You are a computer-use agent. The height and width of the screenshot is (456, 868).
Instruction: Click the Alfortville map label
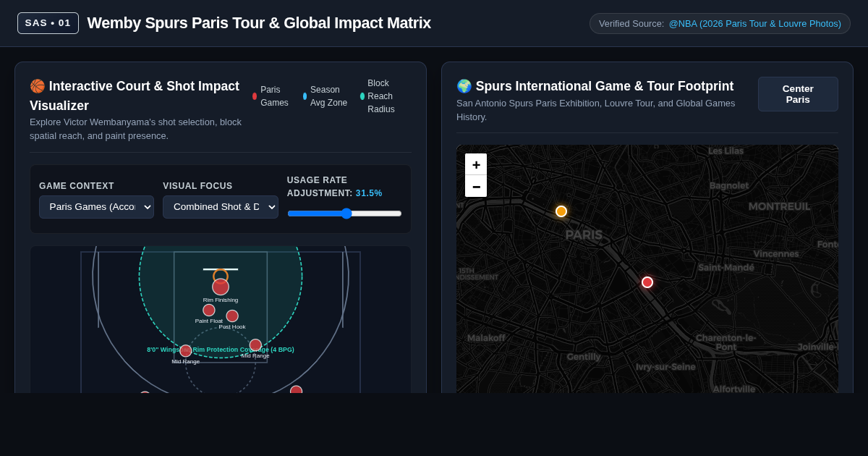coord(734,389)
